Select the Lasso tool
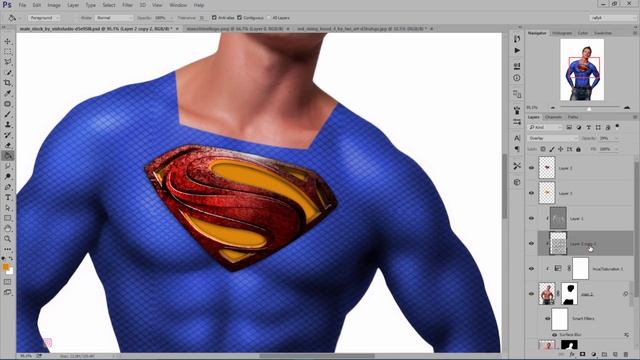Image resolution: width=640 pixels, height=360 pixels. click(8, 62)
